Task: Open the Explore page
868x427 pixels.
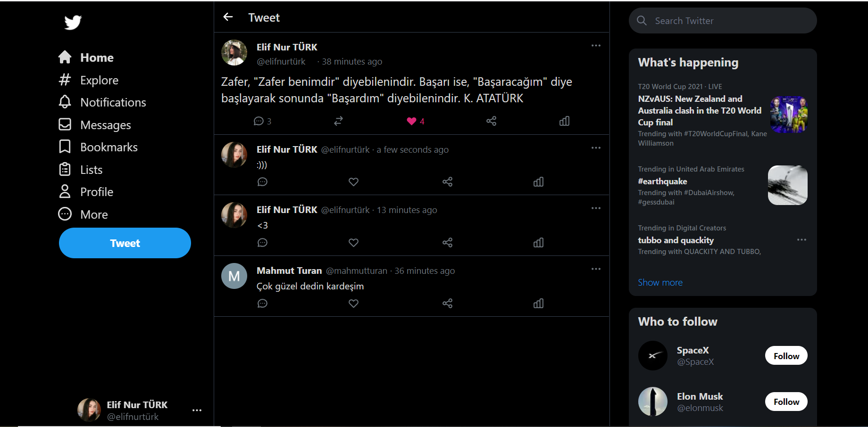Action: 88,80
